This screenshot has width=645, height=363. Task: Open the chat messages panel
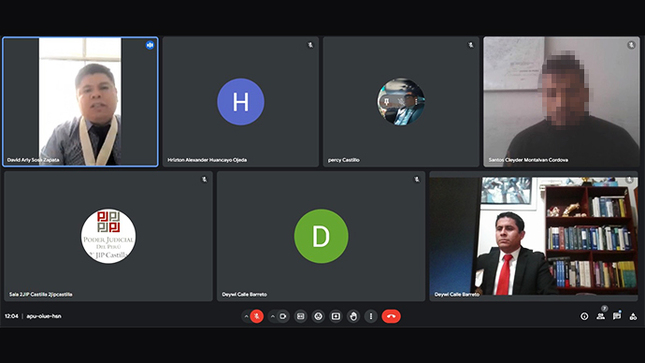coord(617,316)
